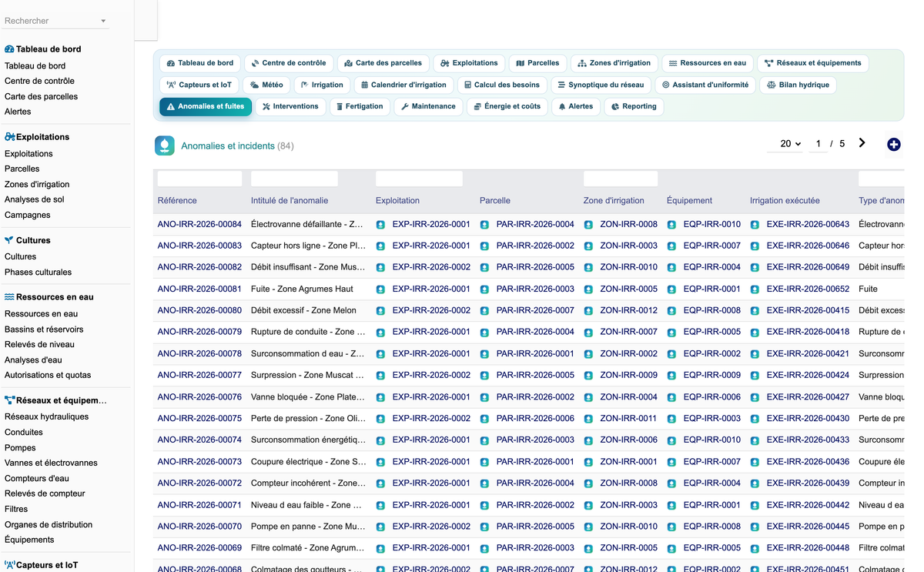Click the icon beside PAR-IRR-2026-0003 in row ANO-IRR-2026-00074
The width and height of the screenshot is (924, 572).
pos(484,440)
